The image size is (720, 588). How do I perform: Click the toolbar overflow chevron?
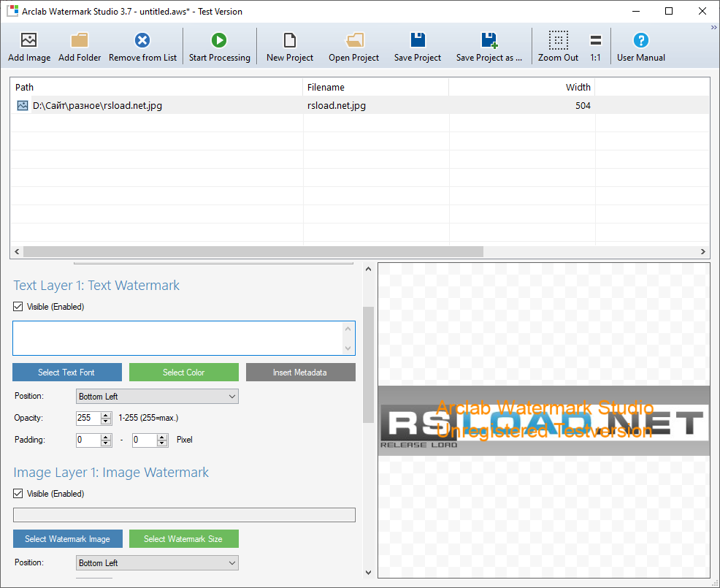point(714,28)
